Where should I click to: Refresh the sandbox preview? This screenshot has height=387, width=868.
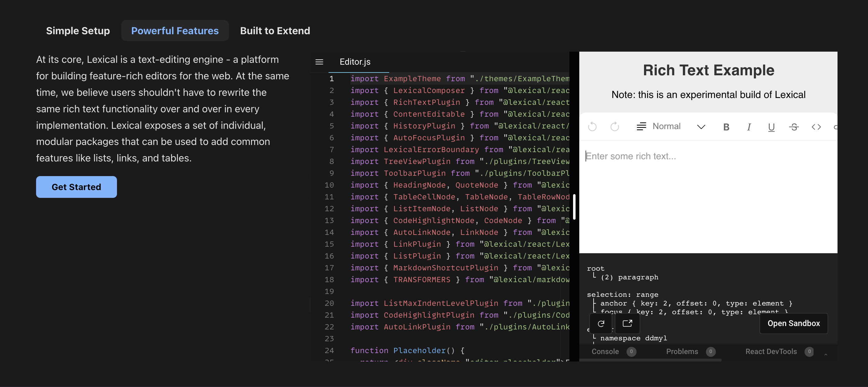(601, 324)
